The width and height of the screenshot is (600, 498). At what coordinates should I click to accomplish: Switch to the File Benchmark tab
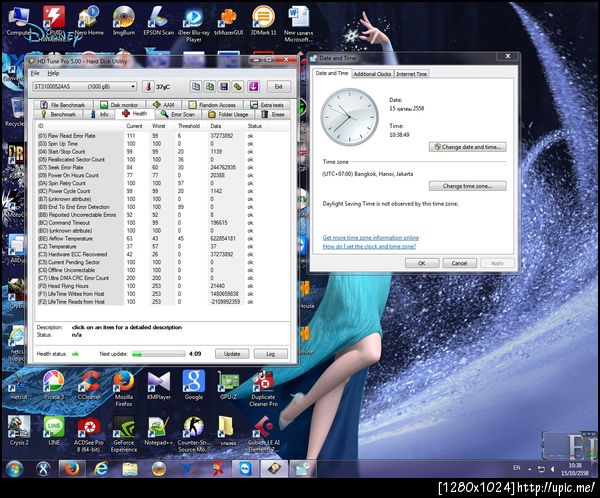pyautogui.click(x=63, y=104)
